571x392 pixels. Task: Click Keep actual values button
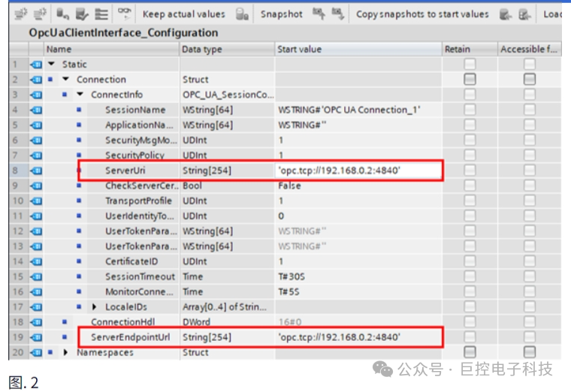[184, 14]
